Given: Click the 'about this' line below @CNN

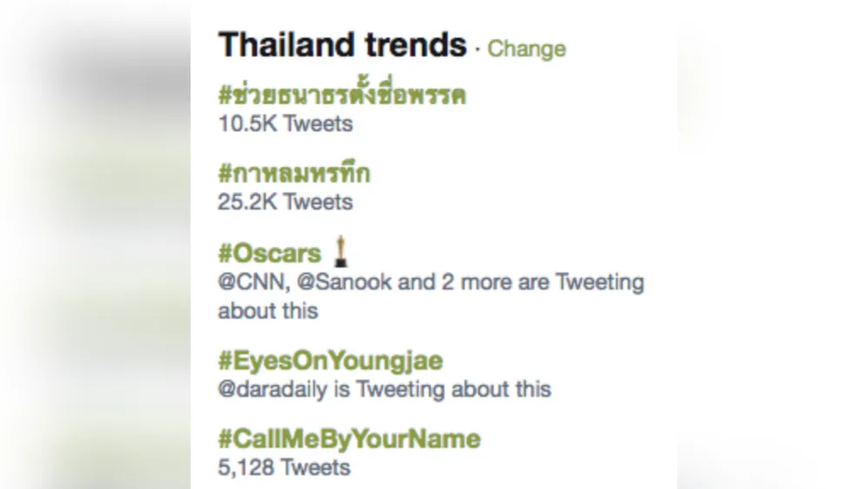Looking at the screenshot, I should (268, 311).
